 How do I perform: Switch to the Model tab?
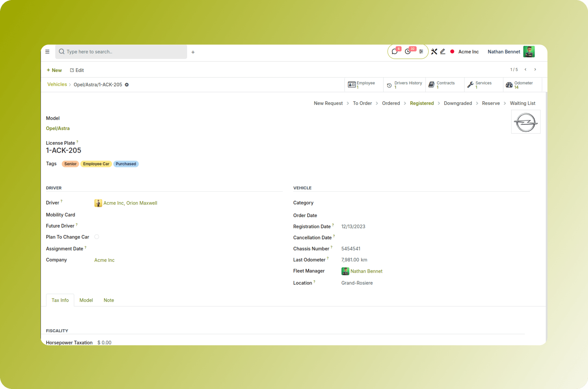pos(86,300)
